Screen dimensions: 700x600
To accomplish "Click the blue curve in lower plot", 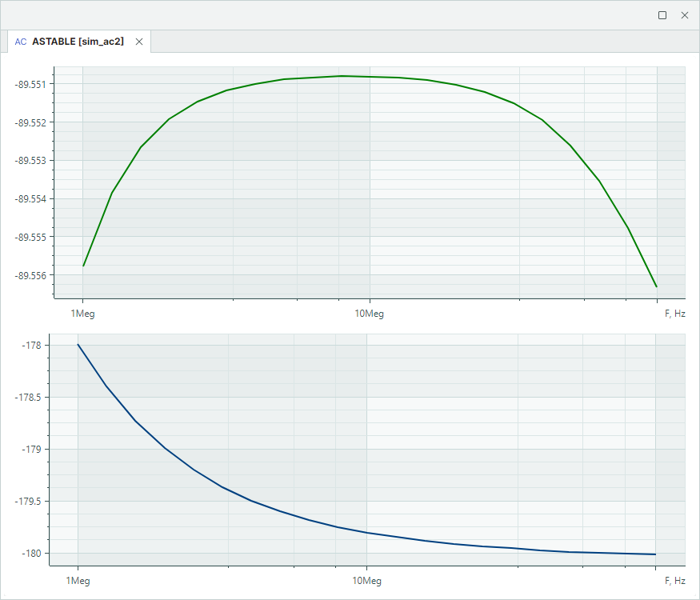I will pos(224,486).
